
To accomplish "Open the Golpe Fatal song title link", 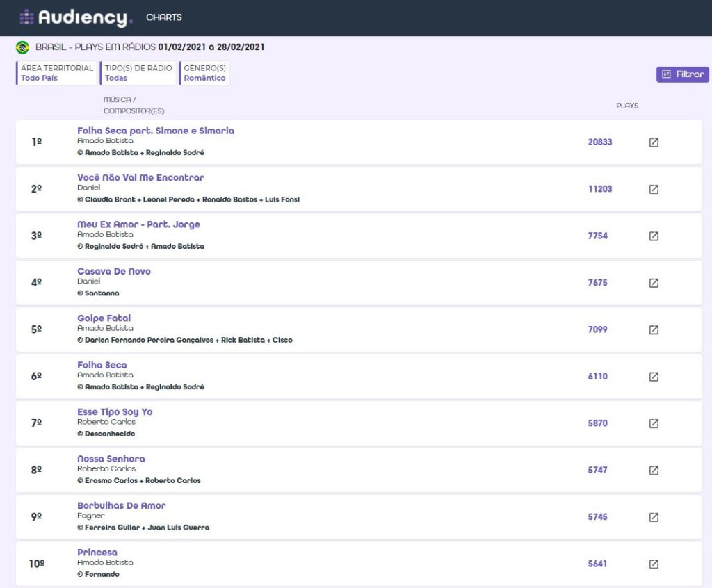I will 104,318.
